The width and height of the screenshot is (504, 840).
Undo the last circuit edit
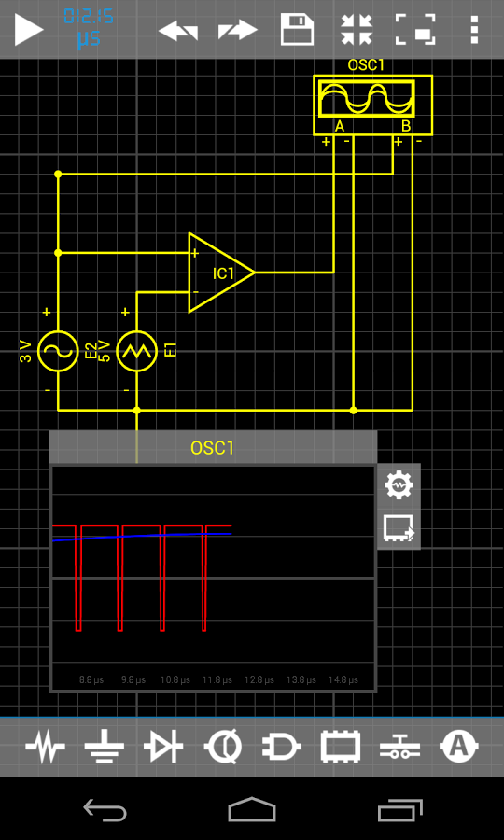click(x=178, y=30)
